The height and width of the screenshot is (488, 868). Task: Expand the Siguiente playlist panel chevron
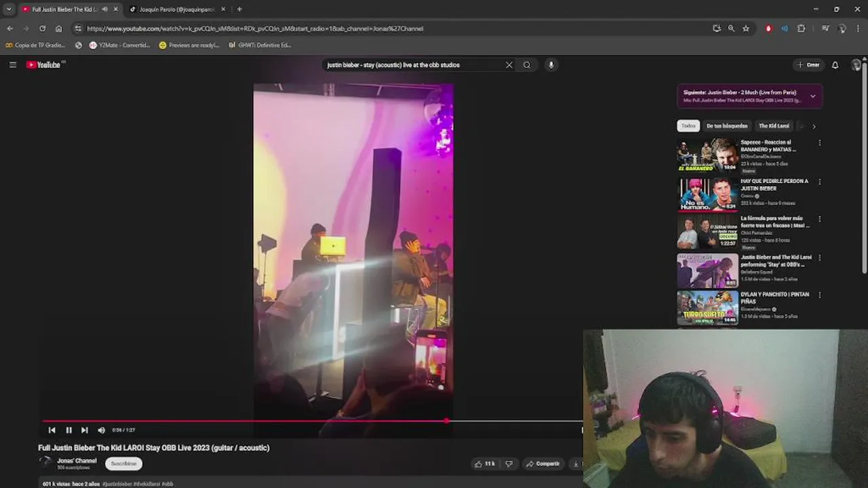click(x=812, y=96)
